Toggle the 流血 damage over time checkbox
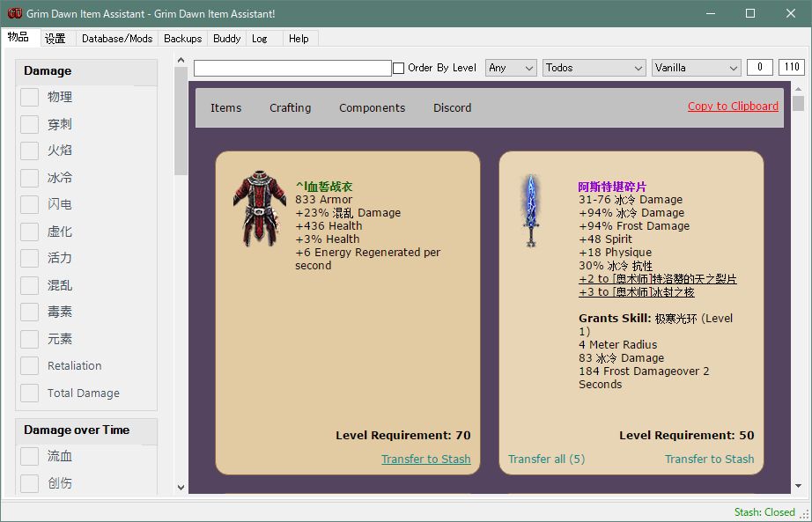This screenshot has width=812, height=522. click(30, 456)
